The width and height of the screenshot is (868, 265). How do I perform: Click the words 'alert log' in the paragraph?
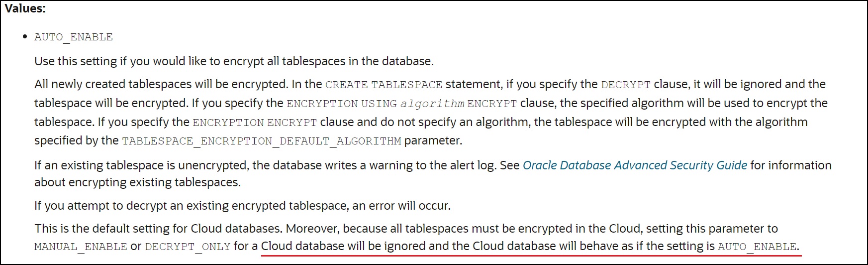(470, 165)
